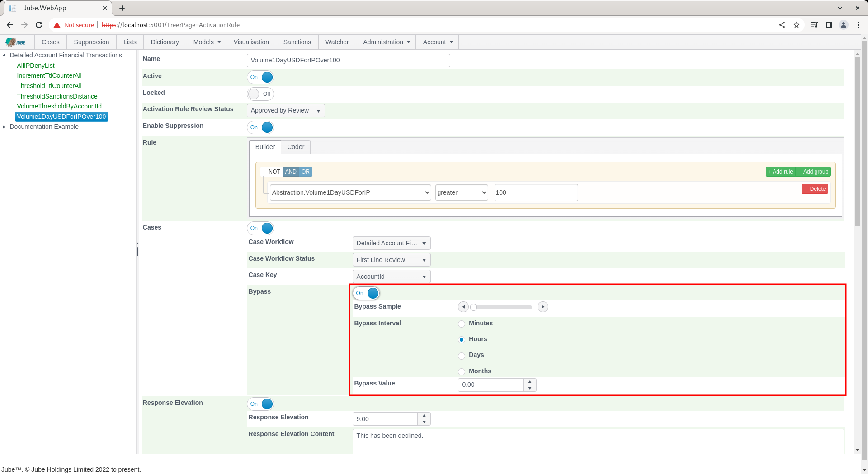Collapse Detailed Account Financial Transactions tree node
Screen dimensions: 868x474
(x=5, y=55)
